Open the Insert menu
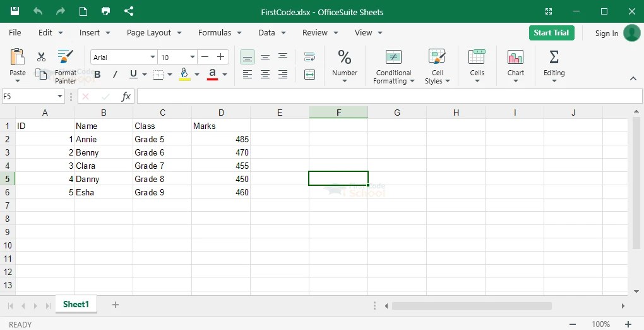The width and height of the screenshot is (644, 330). coord(95,32)
